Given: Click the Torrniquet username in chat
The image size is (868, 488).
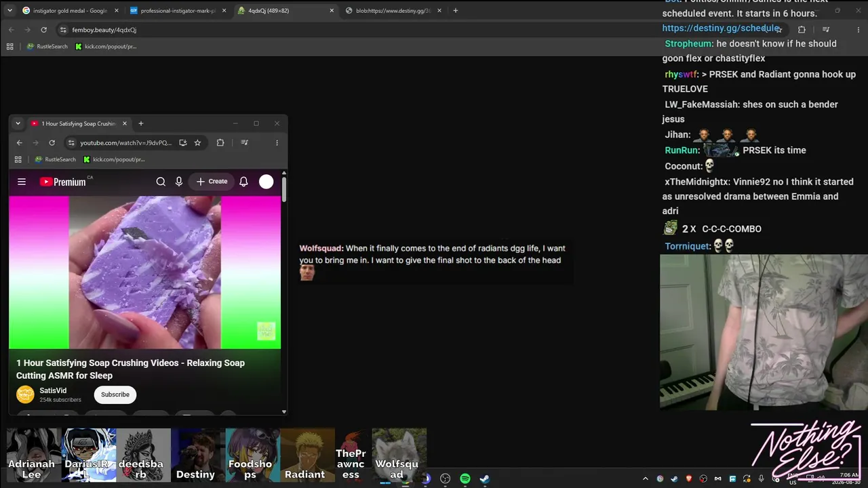Looking at the screenshot, I should [x=687, y=246].
